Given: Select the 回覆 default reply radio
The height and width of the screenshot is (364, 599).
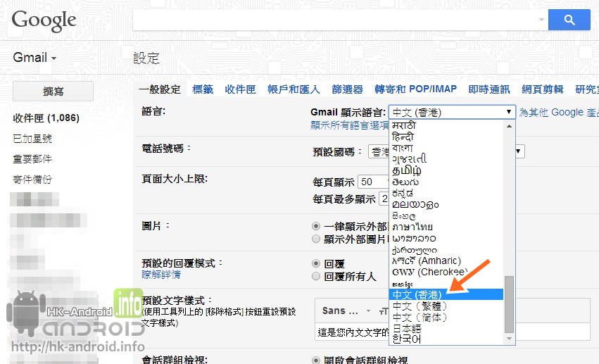Looking at the screenshot, I should 316,263.
